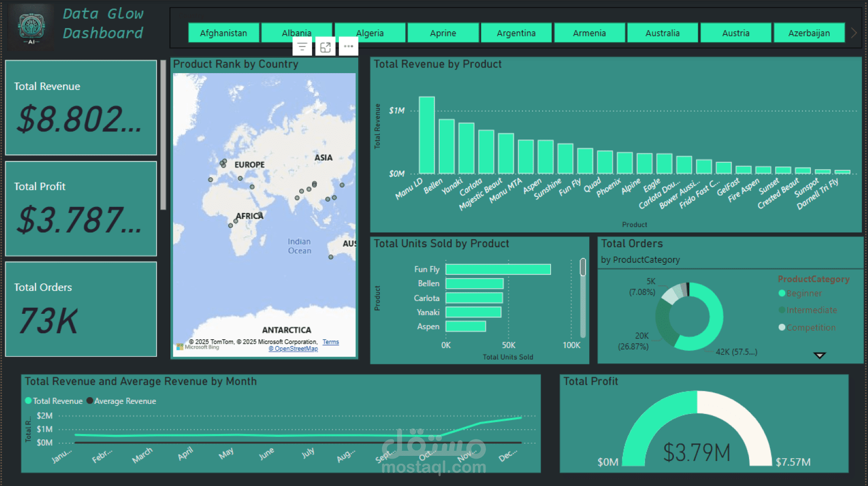Open the map Terms link
Image resolution: width=868 pixels, height=486 pixels.
(x=330, y=342)
